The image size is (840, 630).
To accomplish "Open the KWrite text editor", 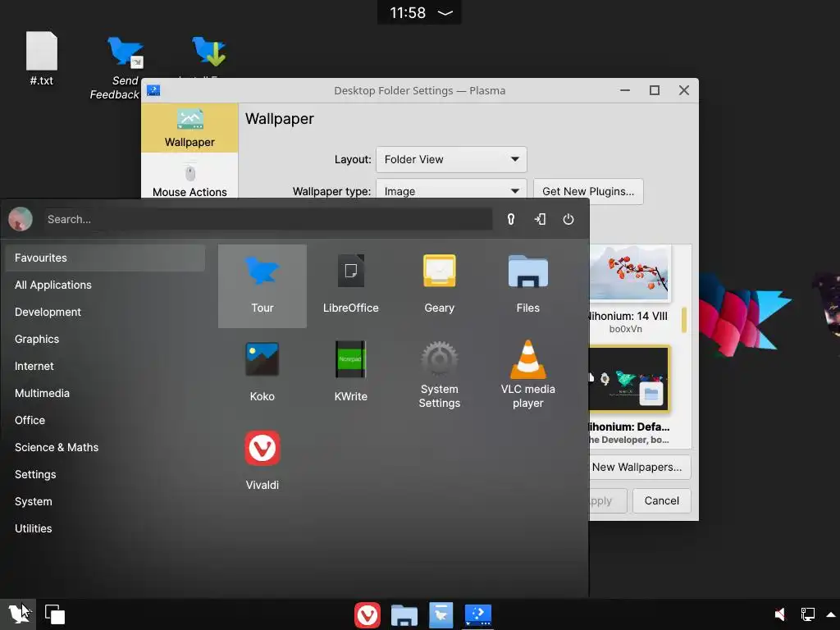I will [x=351, y=373].
